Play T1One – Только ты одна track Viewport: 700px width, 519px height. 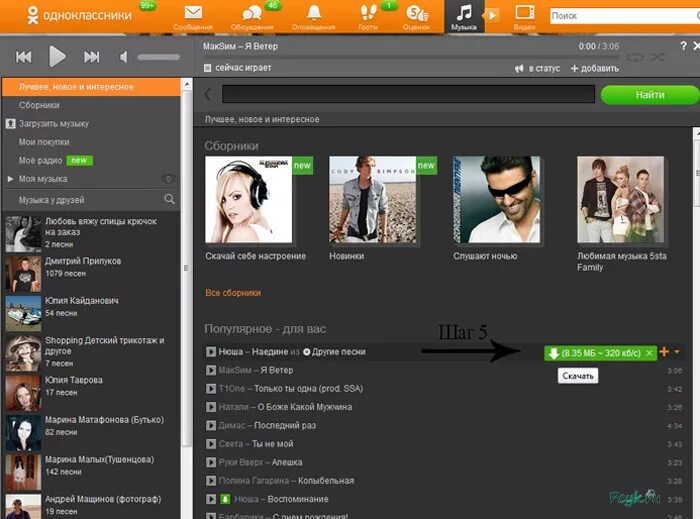coord(211,389)
